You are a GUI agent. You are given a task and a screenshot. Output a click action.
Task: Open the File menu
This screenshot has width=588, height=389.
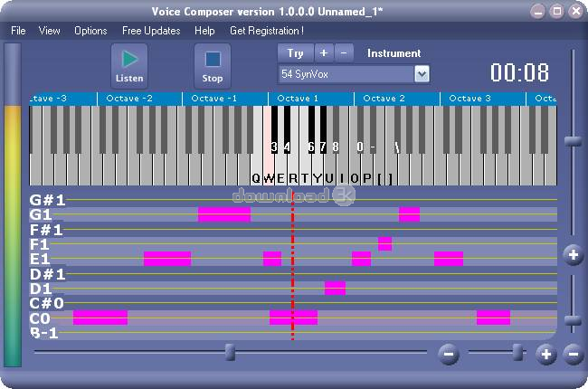pyautogui.click(x=18, y=31)
